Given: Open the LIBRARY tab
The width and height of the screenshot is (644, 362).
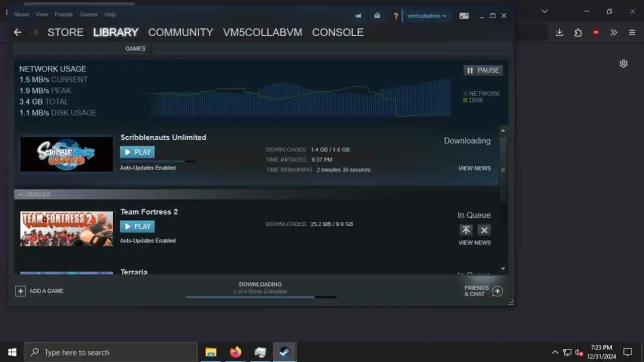Looking at the screenshot, I should click(116, 32).
